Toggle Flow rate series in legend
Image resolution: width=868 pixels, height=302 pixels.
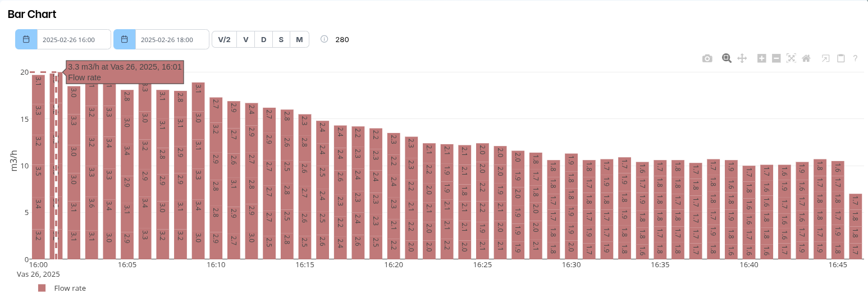pyautogui.click(x=63, y=288)
